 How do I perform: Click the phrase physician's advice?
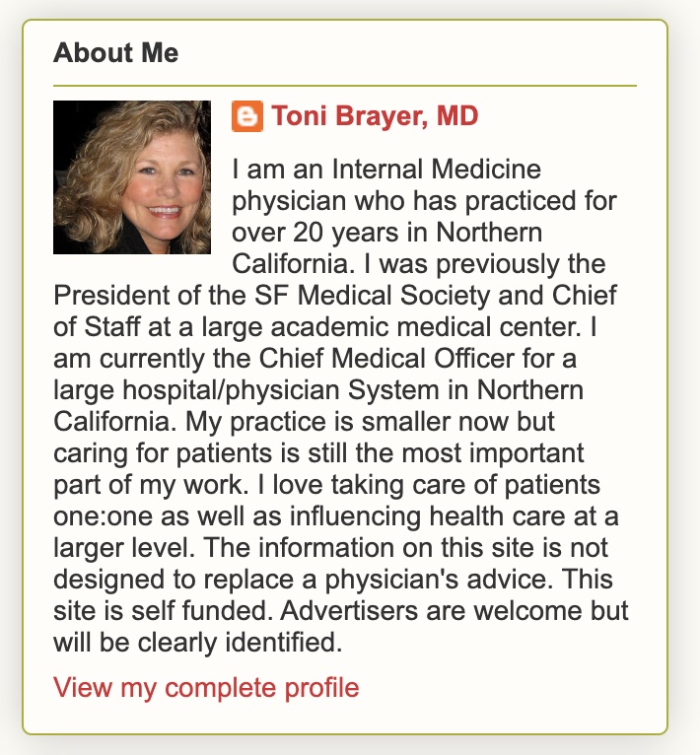pos(439,580)
